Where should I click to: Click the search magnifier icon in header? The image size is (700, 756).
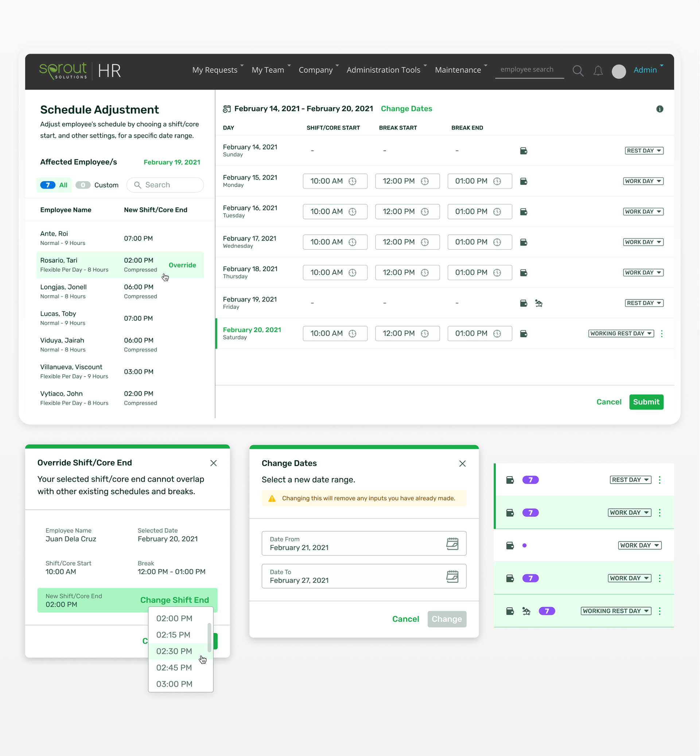click(577, 70)
